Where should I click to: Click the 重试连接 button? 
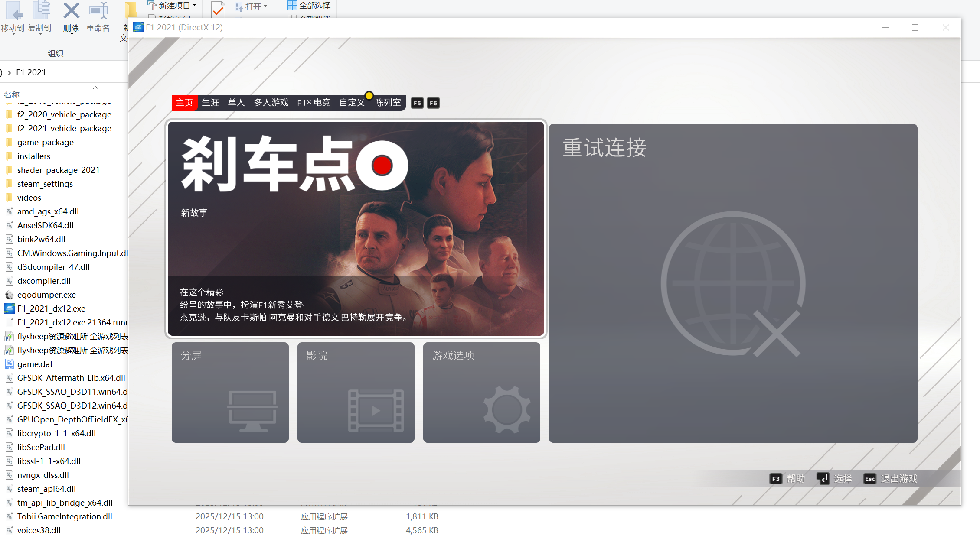(x=604, y=147)
